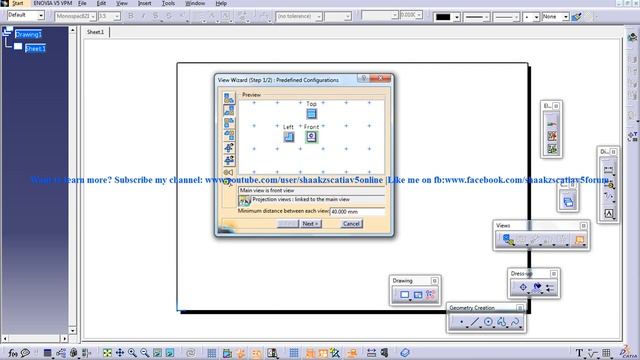This screenshot has width=640, height=360.
Task: Click the minimum distance between views field
Action: tap(357, 211)
